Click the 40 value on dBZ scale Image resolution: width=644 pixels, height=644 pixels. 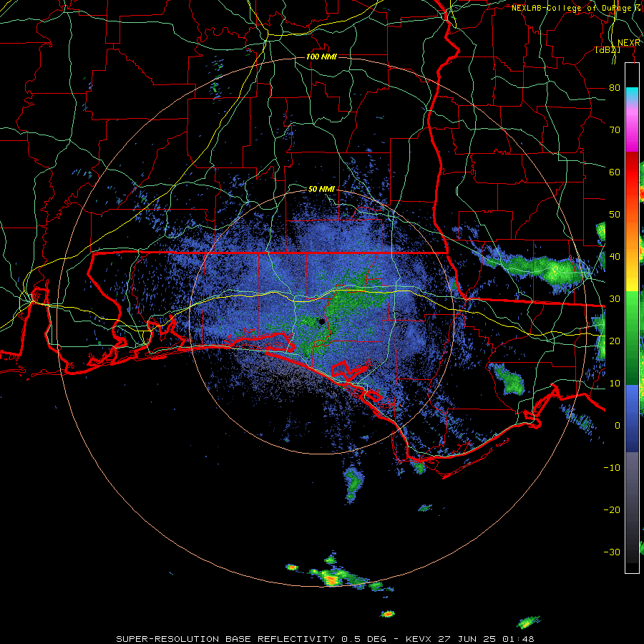615,257
